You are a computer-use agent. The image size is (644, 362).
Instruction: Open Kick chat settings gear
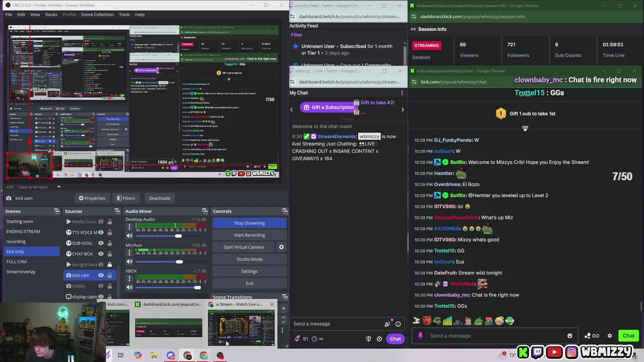609,336
